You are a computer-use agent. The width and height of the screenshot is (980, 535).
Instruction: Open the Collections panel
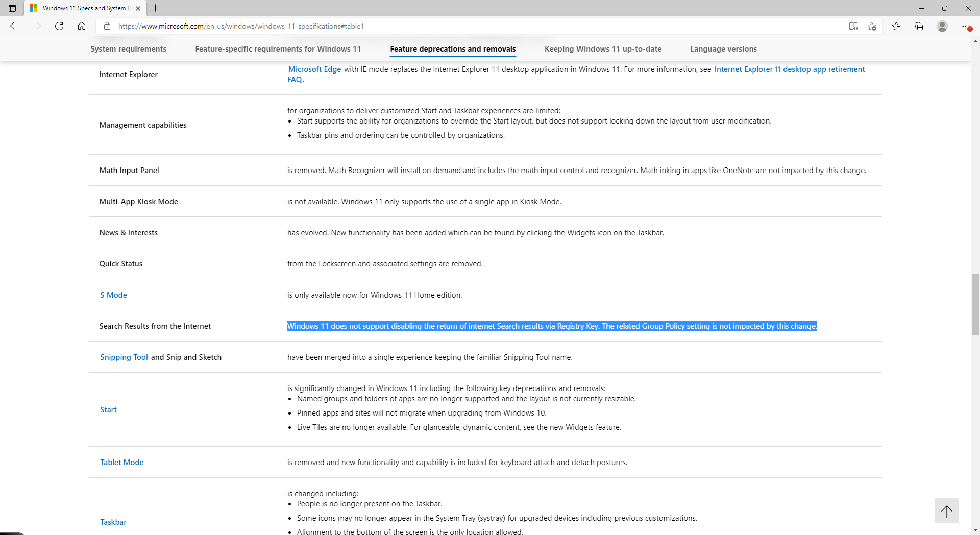[919, 26]
